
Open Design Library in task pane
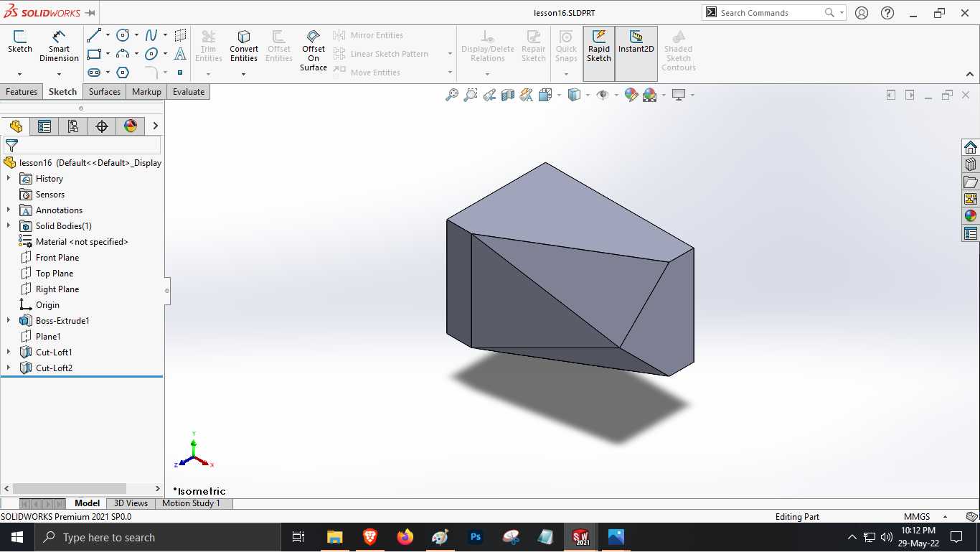[971, 164]
